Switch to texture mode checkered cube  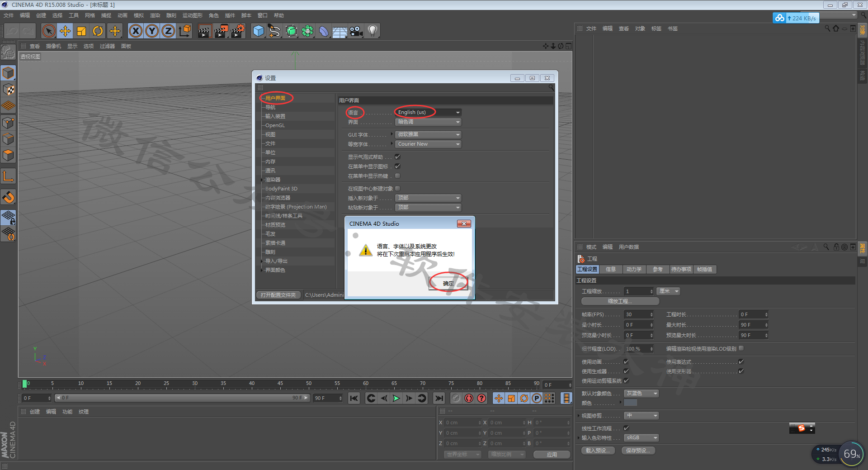pyautogui.click(x=9, y=90)
